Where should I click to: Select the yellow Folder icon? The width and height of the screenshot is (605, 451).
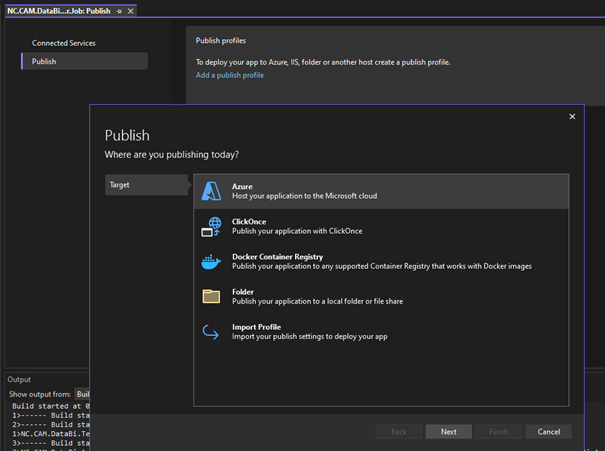tap(211, 296)
